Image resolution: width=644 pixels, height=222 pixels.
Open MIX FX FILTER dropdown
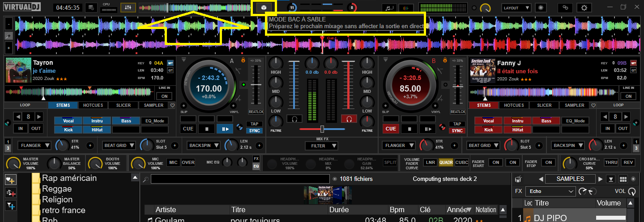point(321,146)
